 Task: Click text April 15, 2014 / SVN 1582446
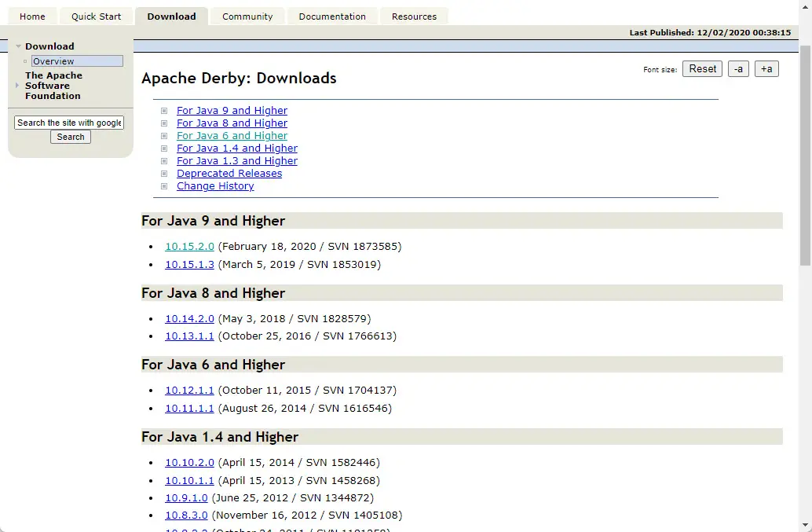tap(298, 463)
